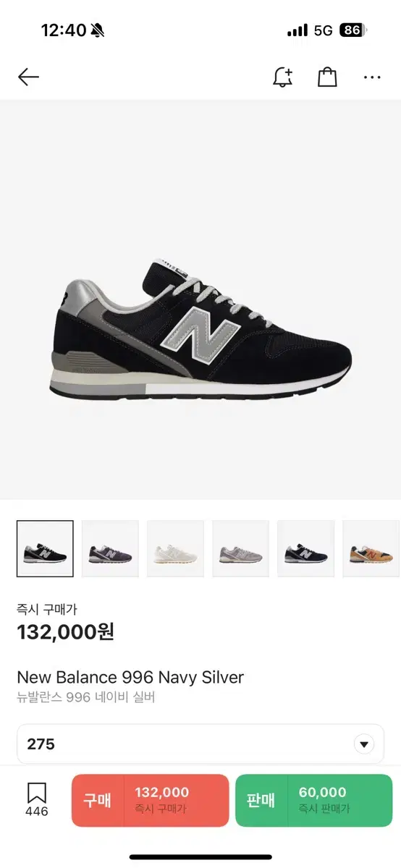Tap the back arrow icon
The width and height of the screenshot is (401, 868).
pyautogui.click(x=28, y=77)
